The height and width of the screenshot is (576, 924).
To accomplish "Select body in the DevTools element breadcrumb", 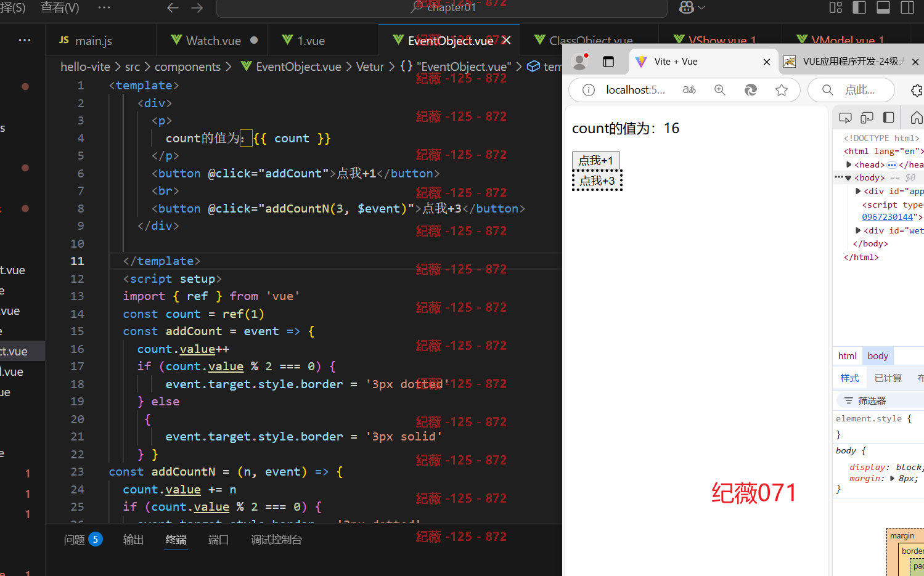I will click(x=878, y=355).
